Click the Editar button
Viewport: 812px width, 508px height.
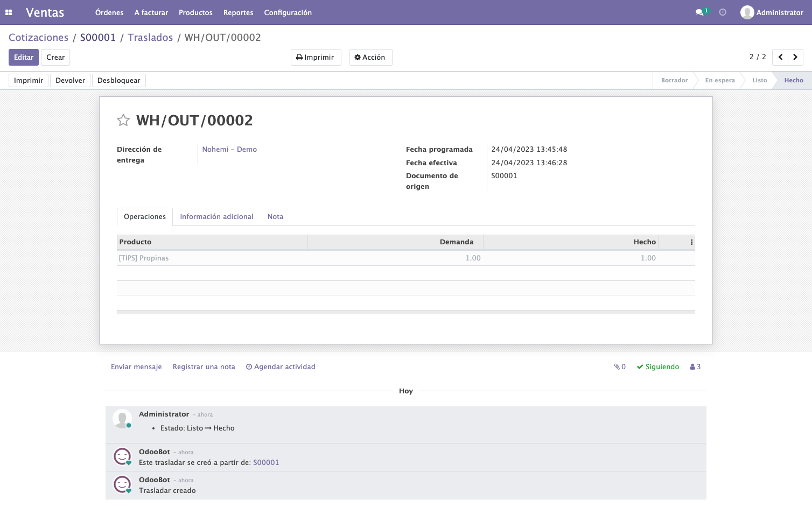[x=24, y=57]
